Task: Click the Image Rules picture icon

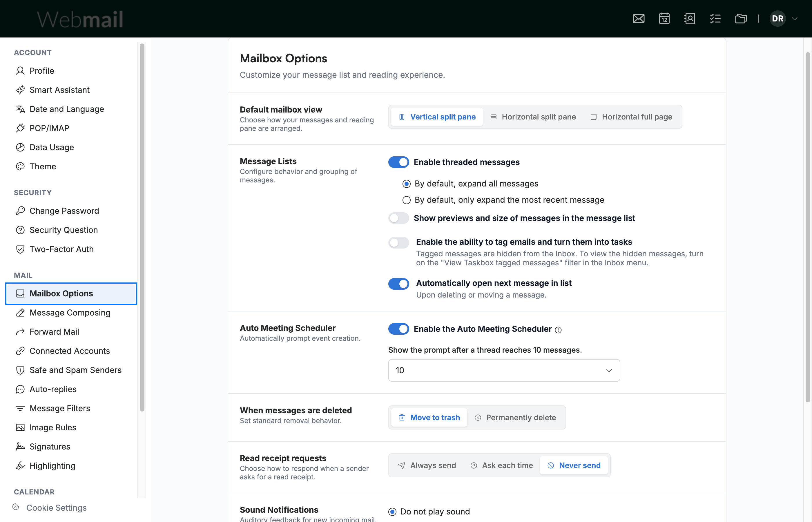Action: pos(20,427)
